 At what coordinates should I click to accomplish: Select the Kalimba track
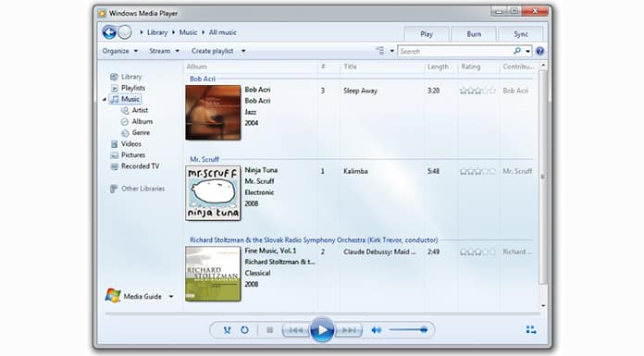pyautogui.click(x=355, y=171)
